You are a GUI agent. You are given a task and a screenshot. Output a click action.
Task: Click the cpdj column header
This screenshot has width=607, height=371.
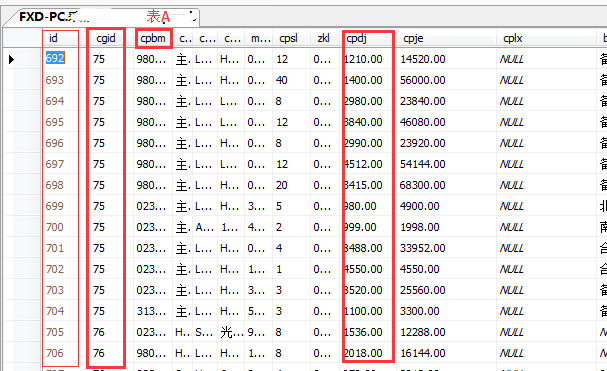[x=356, y=38]
